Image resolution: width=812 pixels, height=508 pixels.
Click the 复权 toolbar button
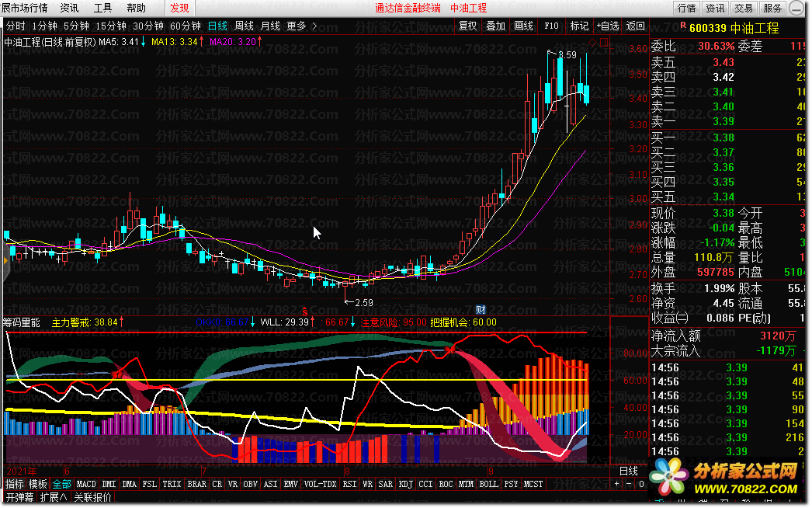(x=467, y=26)
